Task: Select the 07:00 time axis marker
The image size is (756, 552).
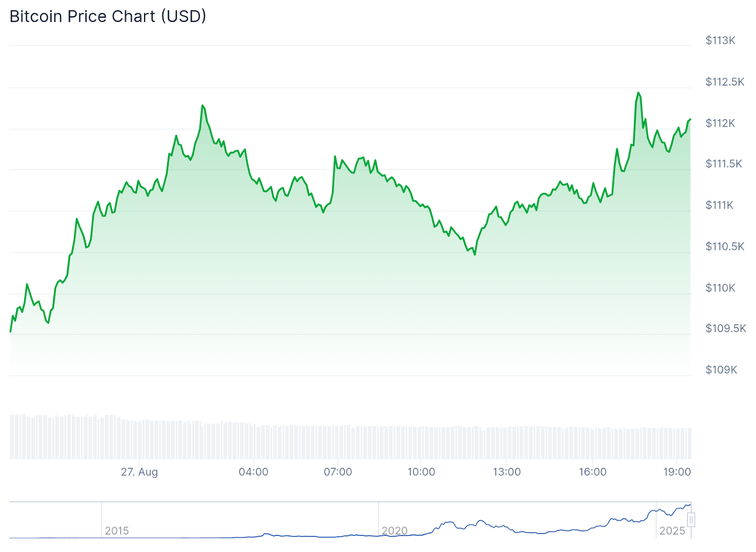Action: tap(337, 472)
